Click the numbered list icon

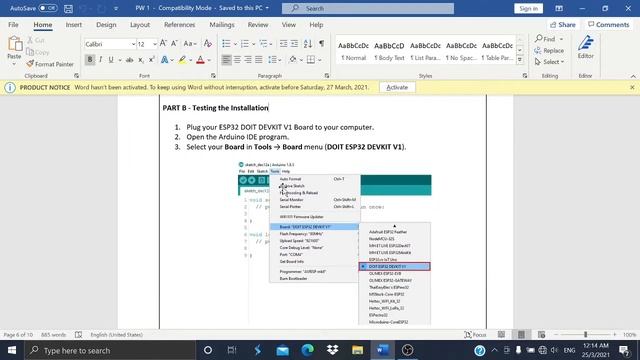click(245, 44)
